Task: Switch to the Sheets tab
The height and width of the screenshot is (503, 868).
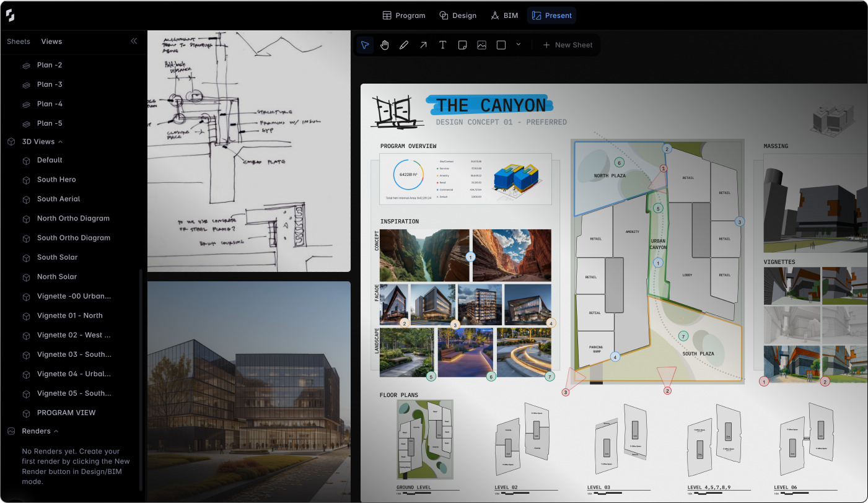Action: click(x=18, y=41)
